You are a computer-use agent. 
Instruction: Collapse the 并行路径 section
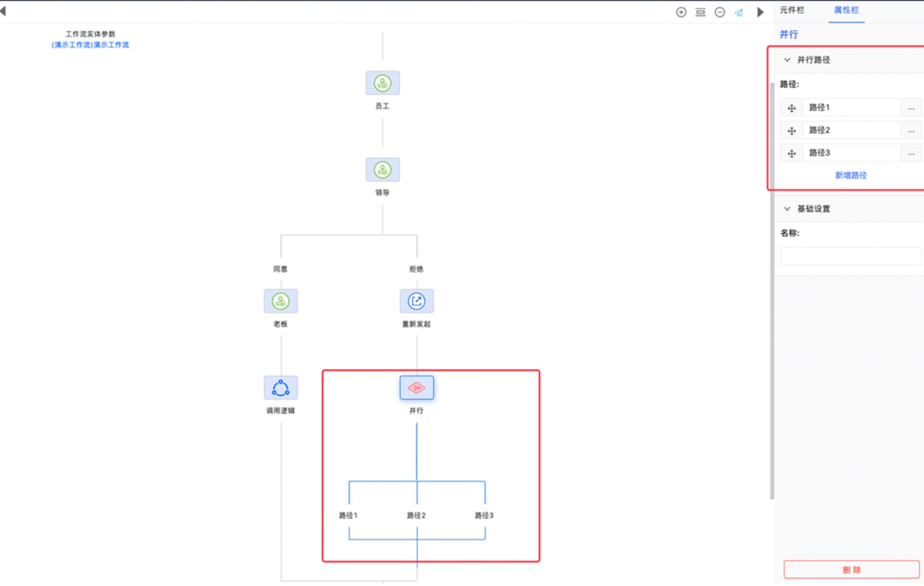click(x=787, y=60)
